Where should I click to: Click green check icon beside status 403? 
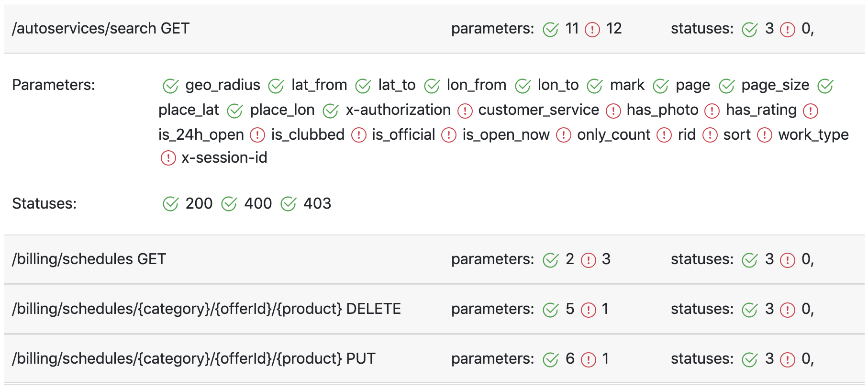pyautogui.click(x=288, y=204)
